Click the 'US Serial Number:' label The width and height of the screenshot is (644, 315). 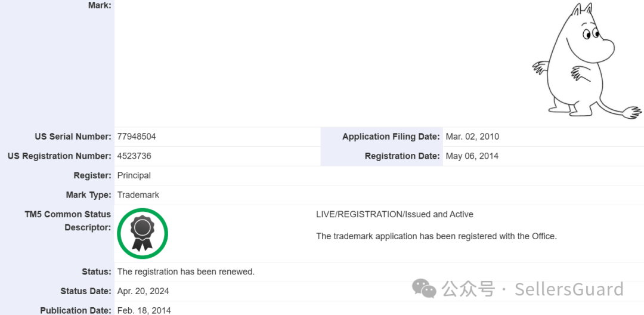(73, 137)
